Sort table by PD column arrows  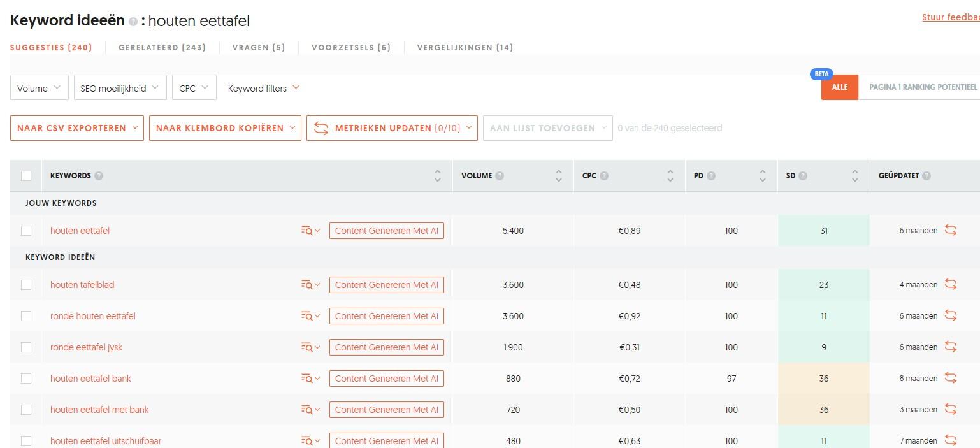point(763,176)
